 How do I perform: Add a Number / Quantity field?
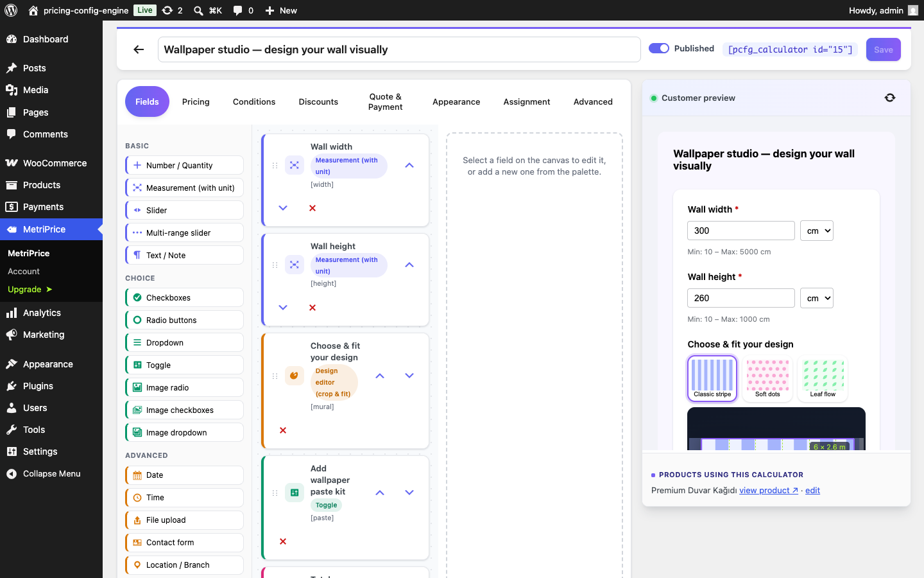point(185,165)
